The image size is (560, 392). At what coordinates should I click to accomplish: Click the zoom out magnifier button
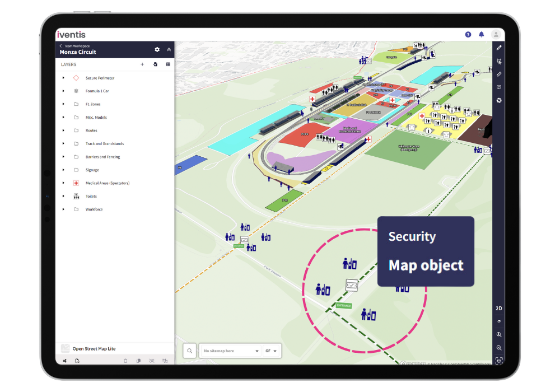tap(499, 348)
